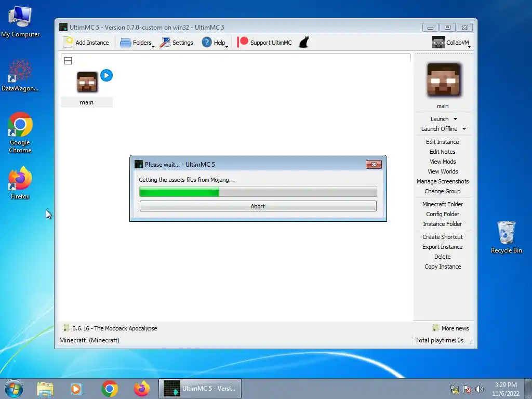Click the black cat icon in toolbar

tap(304, 42)
